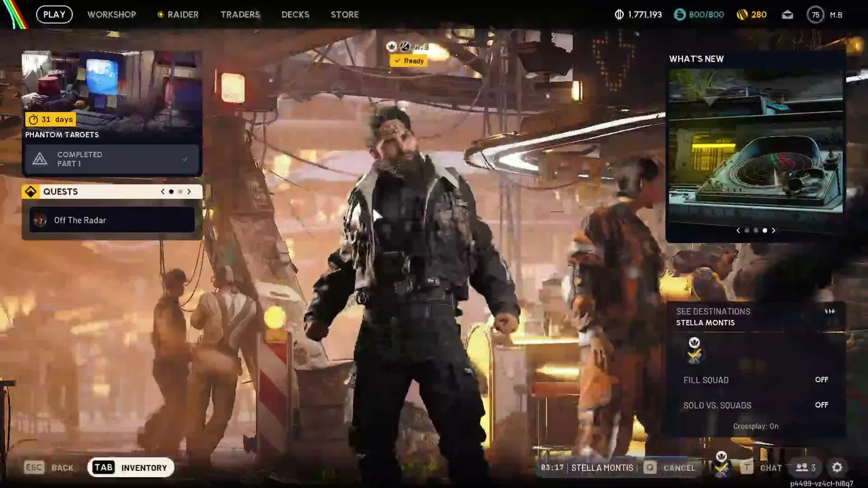Click the coin currency icon beside 1,771,193
This screenshot has width=868, height=488.
[619, 14]
